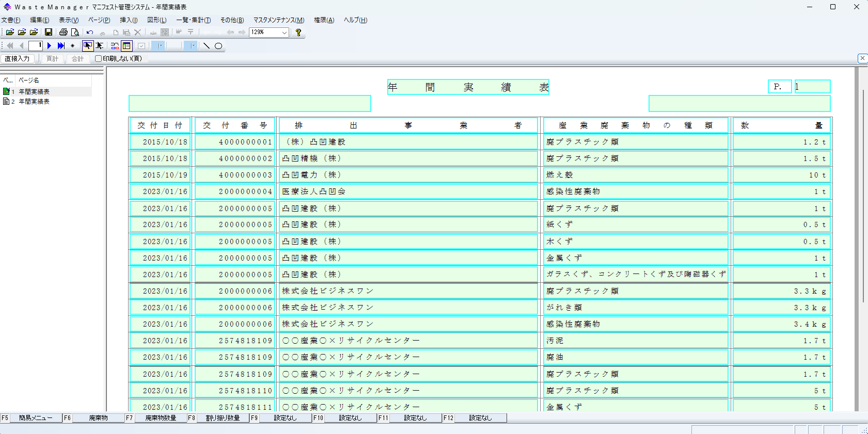Screen dimensions: 868x434
Task: Toggle the highlighted arrow selection mode button
Action: (x=88, y=46)
